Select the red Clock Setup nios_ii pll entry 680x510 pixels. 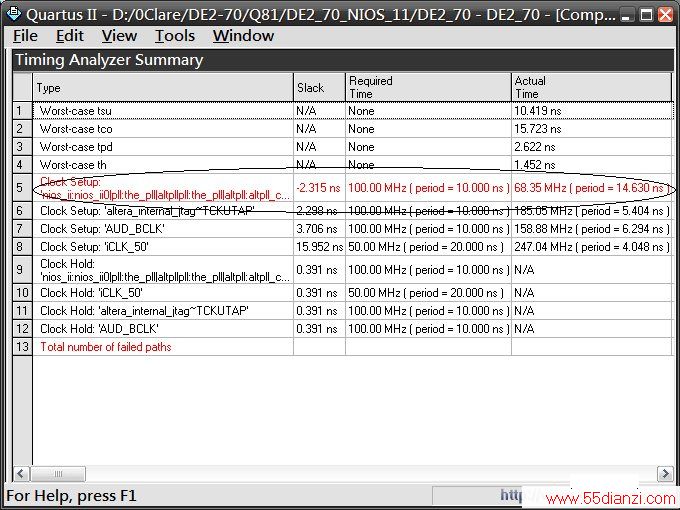(x=163, y=188)
